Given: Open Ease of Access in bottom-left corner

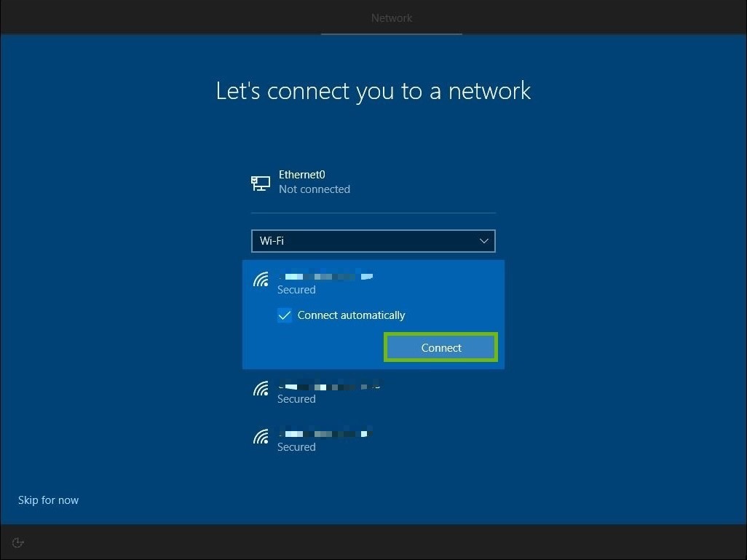Looking at the screenshot, I should [x=17, y=542].
